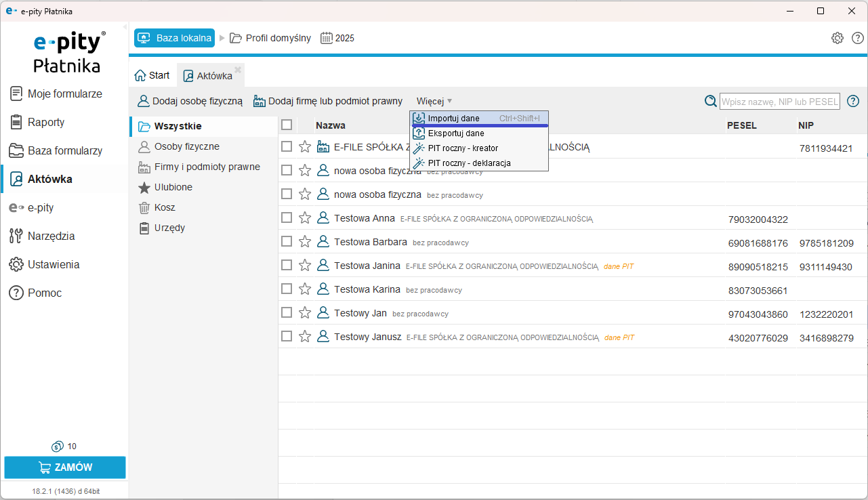Collapse the Więcej dropdown menu
This screenshot has width=868, height=500.
[x=434, y=101]
